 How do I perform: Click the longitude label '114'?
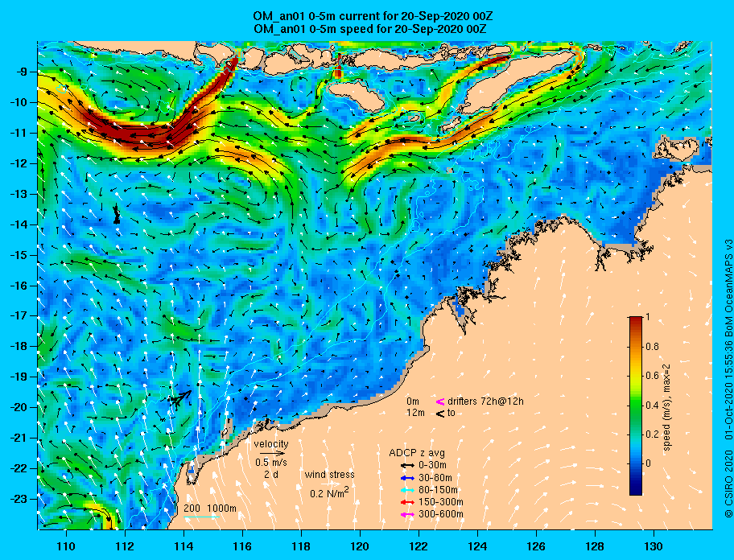point(183,546)
